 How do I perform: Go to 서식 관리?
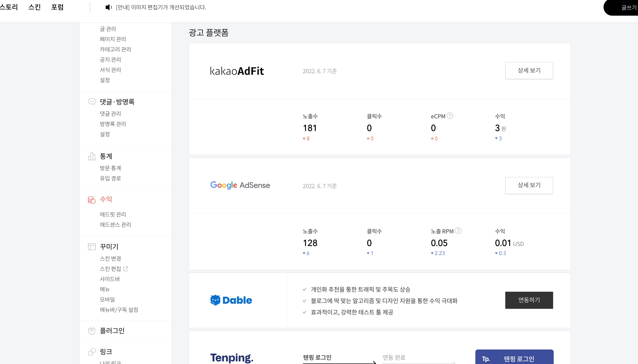click(110, 70)
